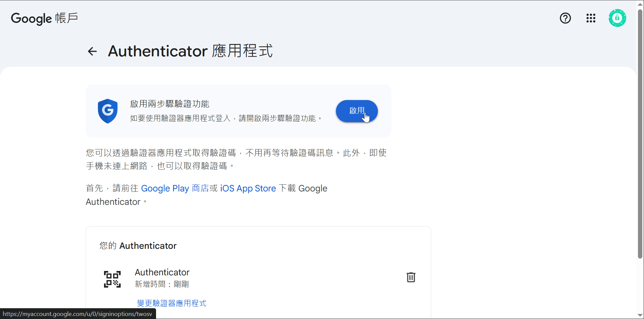Go back using the left arrow icon
This screenshot has height=319, width=644.
(92, 51)
